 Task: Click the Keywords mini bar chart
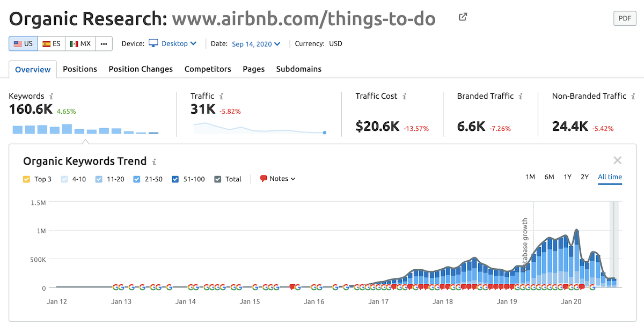coord(85,129)
